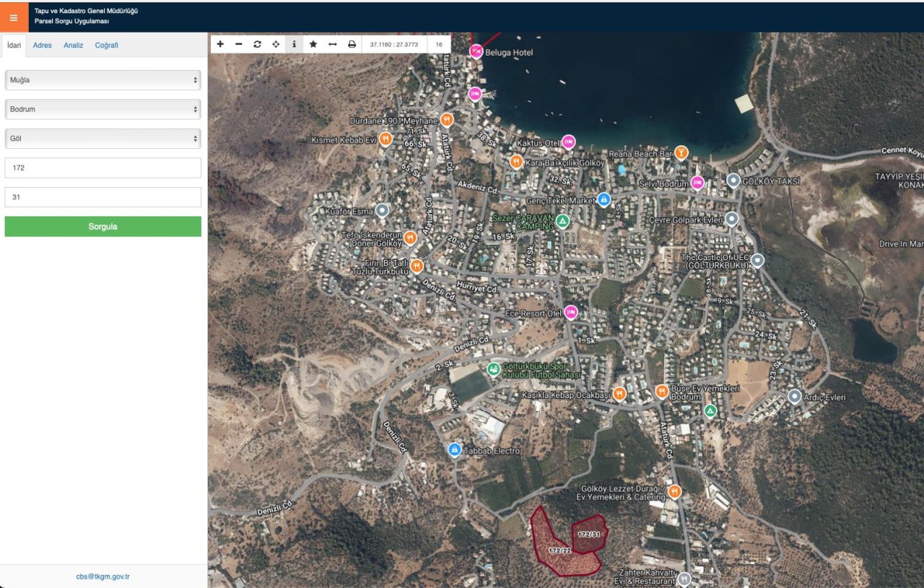924x588 pixels.
Task: Select the Ardıç Evleri map pin
Action: 795,396
